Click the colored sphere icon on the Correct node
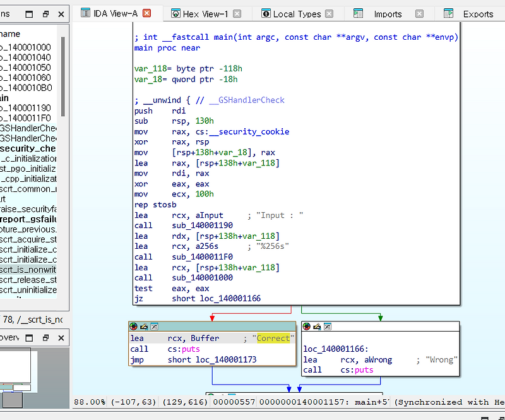The width and height of the screenshot is (505, 420). click(133, 327)
